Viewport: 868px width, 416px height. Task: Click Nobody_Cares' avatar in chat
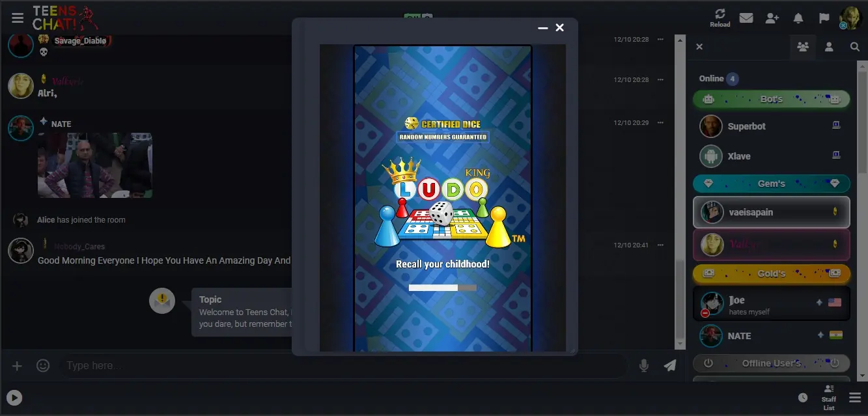[x=21, y=251]
